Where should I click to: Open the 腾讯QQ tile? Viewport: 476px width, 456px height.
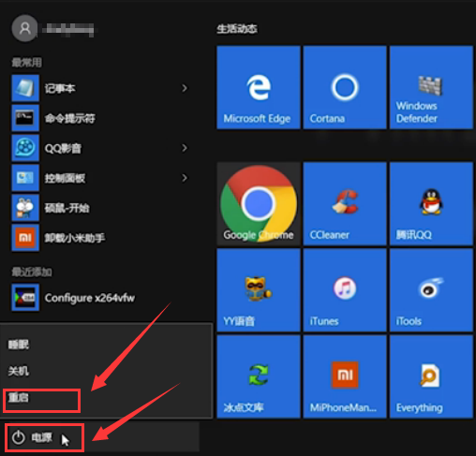click(x=431, y=203)
